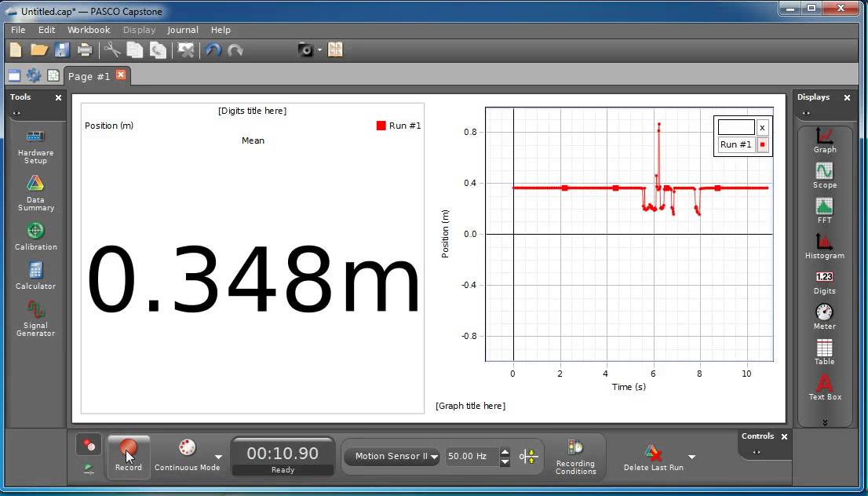Save the experiment using the floppy icon
The width and height of the screenshot is (868, 496).
pyautogui.click(x=61, y=49)
